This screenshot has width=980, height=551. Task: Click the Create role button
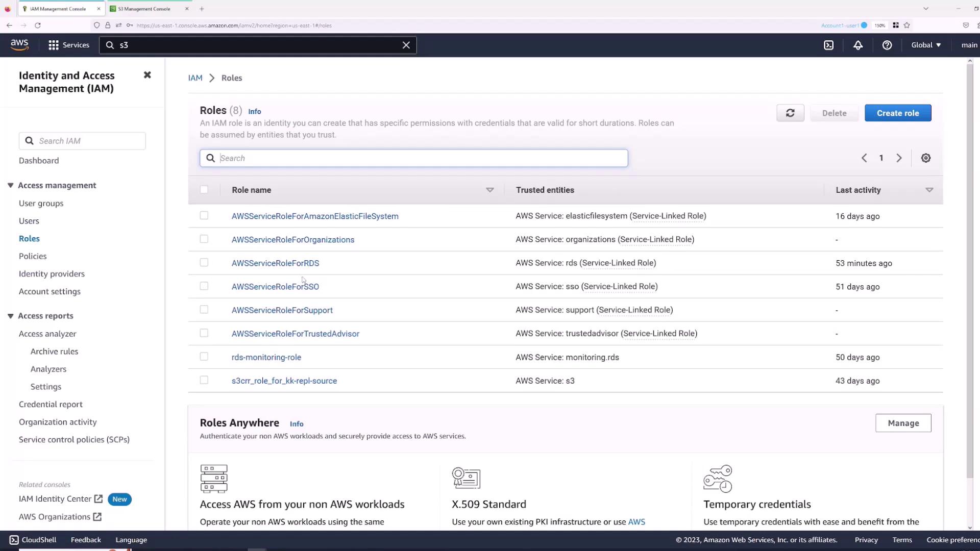pos(898,113)
